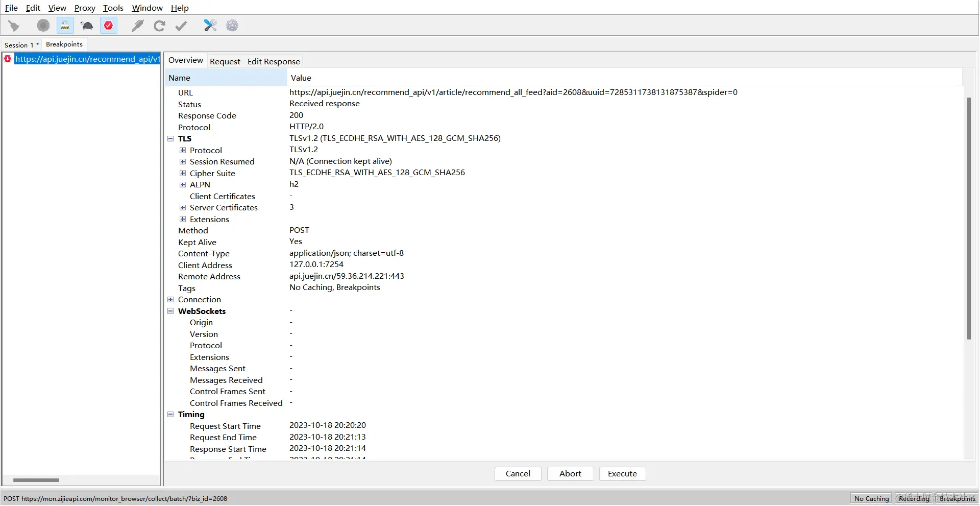Select the 'No Caching, Breakpoints' tags value

pyautogui.click(x=335, y=287)
